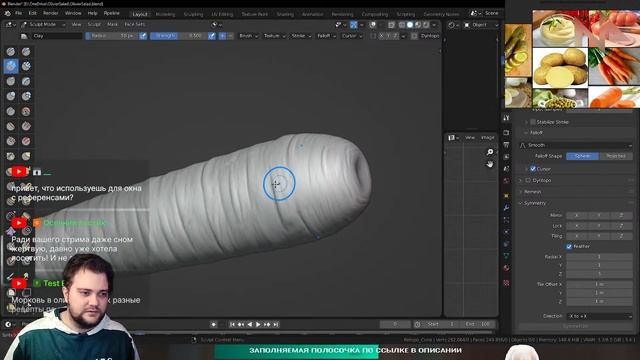Switch viewport to solid shading
The image size is (640, 360).
point(410,25)
